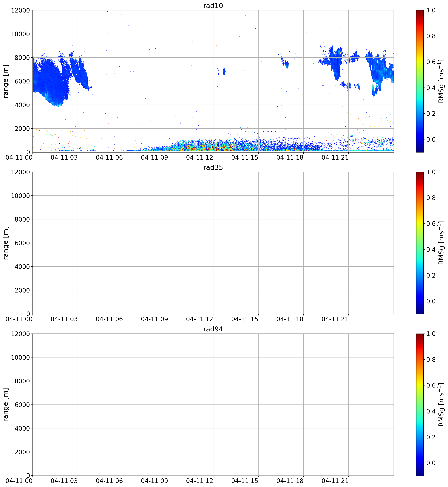Click the 10000 y-tick on rad94 plot
This screenshot has height=487, width=448.
(x=20, y=357)
